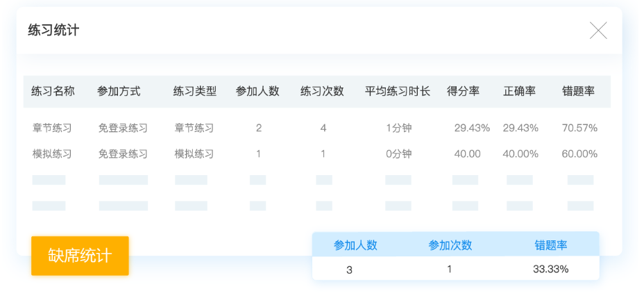Click the 1分钟 average duration cell
The image size is (644, 296).
click(398, 128)
